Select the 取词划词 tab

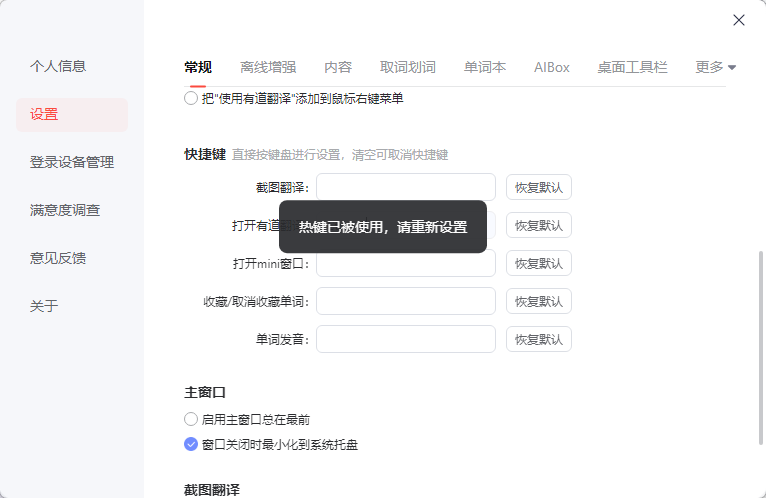click(x=408, y=68)
